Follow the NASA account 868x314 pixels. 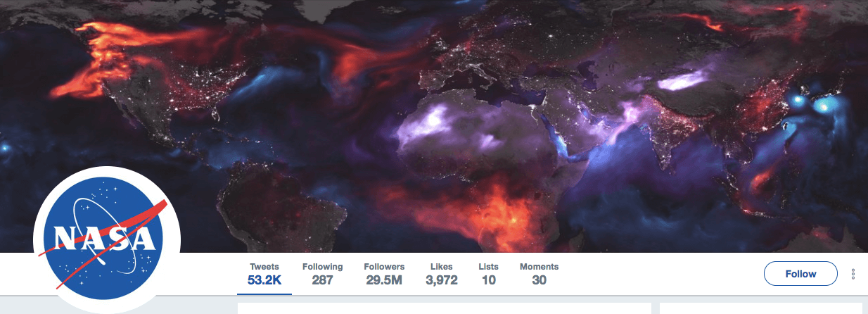[800, 274]
